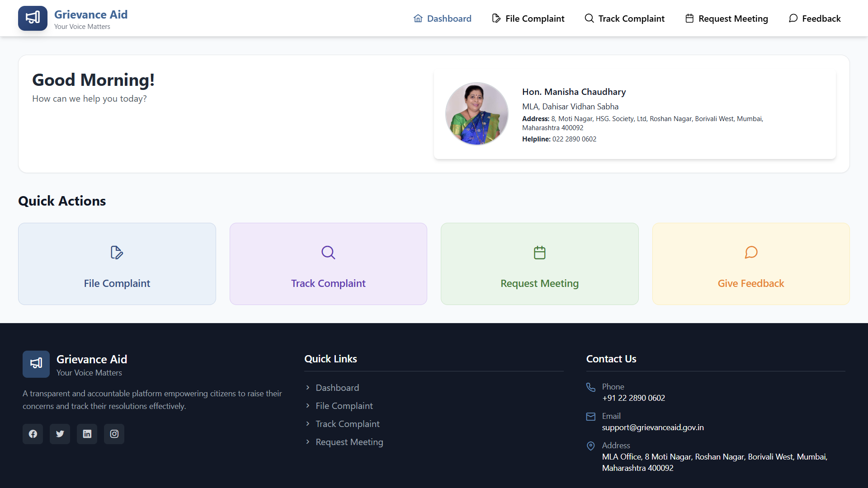868x488 pixels.
Task: Click the calendar icon on Request Meeting card
Action: click(540, 252)
